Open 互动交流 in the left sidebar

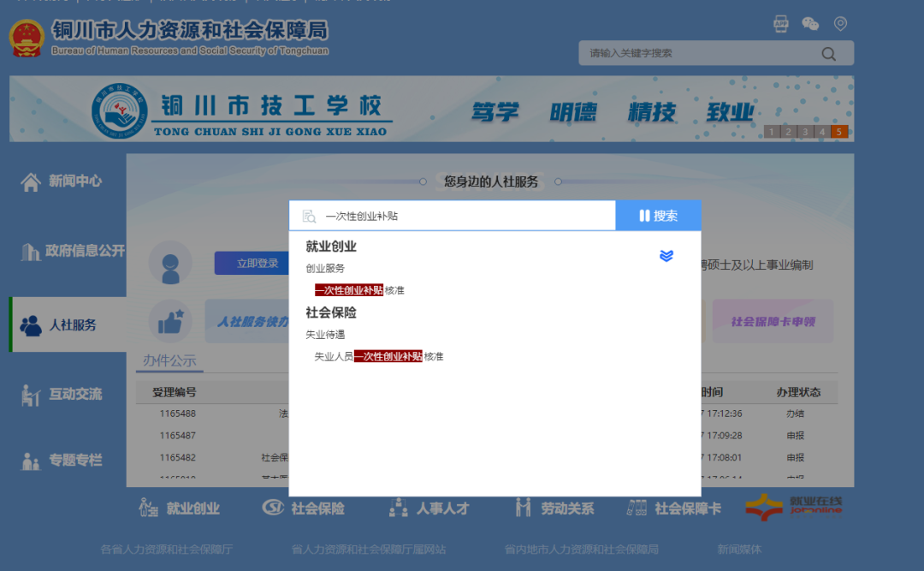click(75, 394)
